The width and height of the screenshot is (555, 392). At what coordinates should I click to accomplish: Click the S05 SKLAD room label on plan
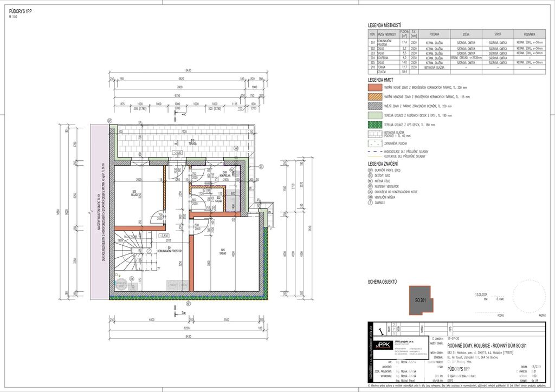[222, 251]
